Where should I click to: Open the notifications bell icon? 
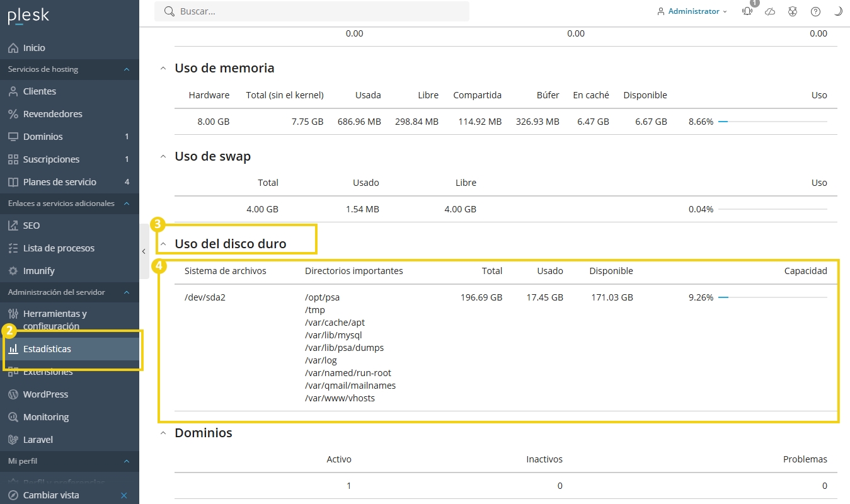coord(747,11)
